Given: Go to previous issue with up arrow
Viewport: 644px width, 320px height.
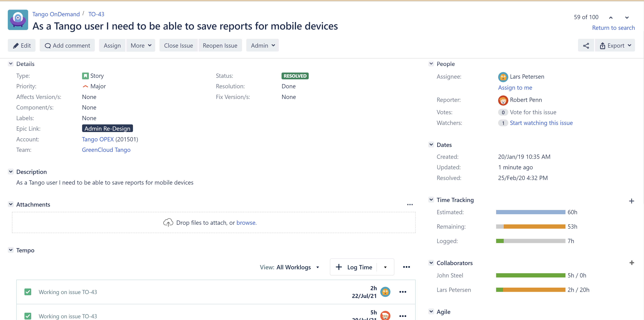Looking at the screenshot, I should click(610, 17).
